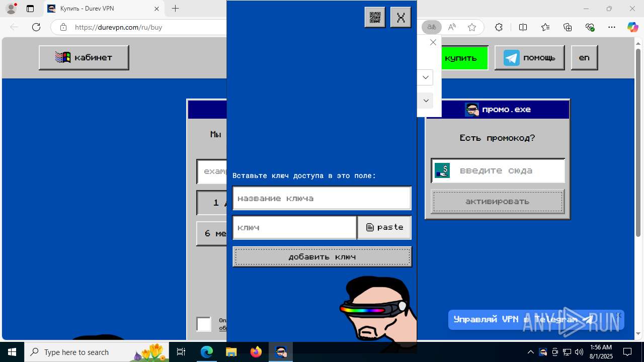Open browser essentials icon
Screen dimensions: 644x362
click(x=590, y=27)
